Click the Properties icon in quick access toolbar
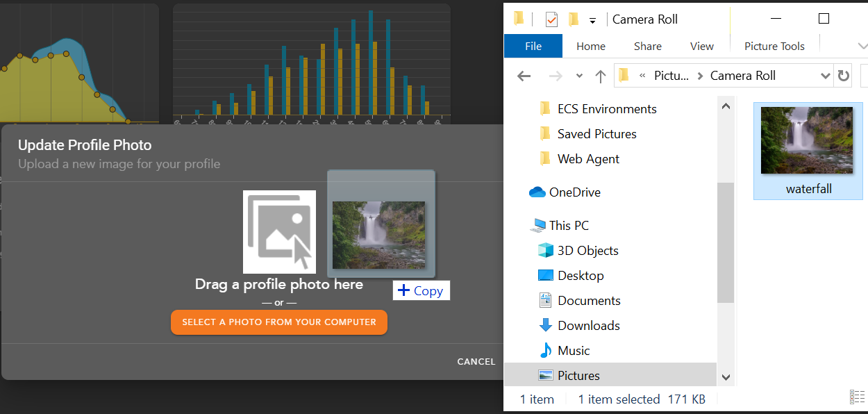This screenshot has height=414, width=868. [551, 19]
